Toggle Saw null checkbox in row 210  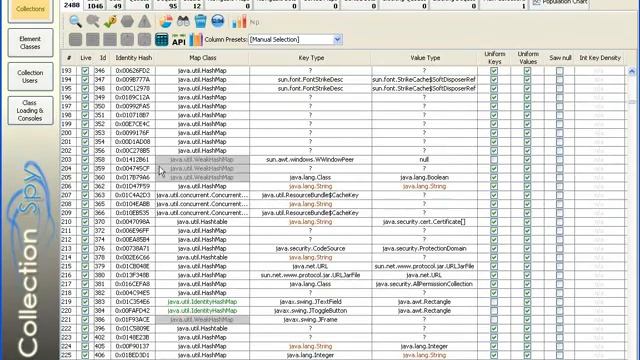pos(560,222)
